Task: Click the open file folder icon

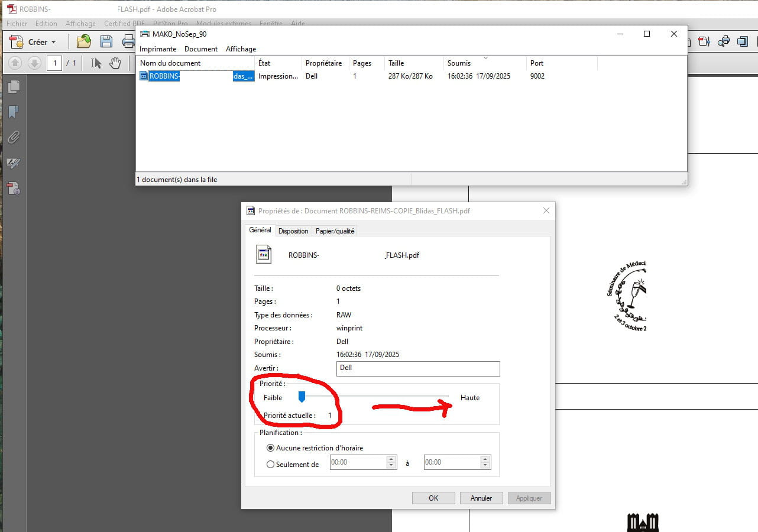Action: point(84,41)
